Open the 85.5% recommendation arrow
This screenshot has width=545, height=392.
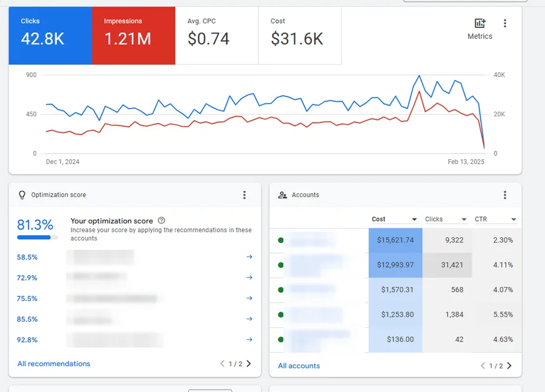point(249,319)
